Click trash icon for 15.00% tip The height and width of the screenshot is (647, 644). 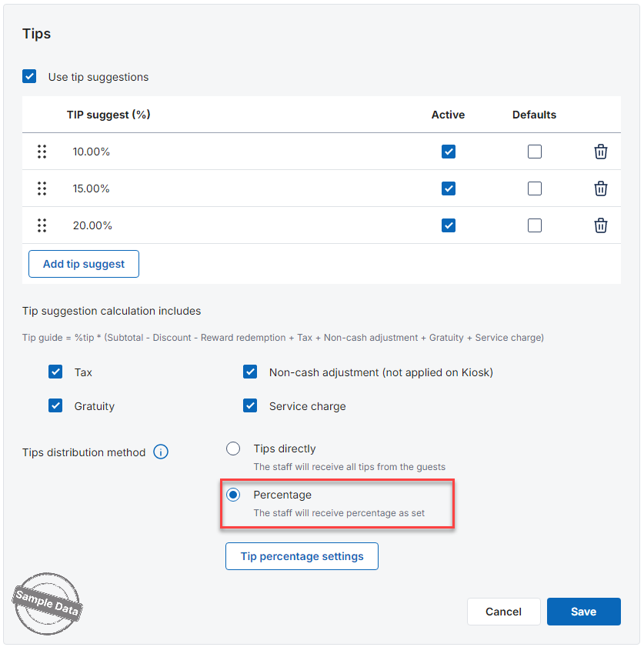pos(601,188)
